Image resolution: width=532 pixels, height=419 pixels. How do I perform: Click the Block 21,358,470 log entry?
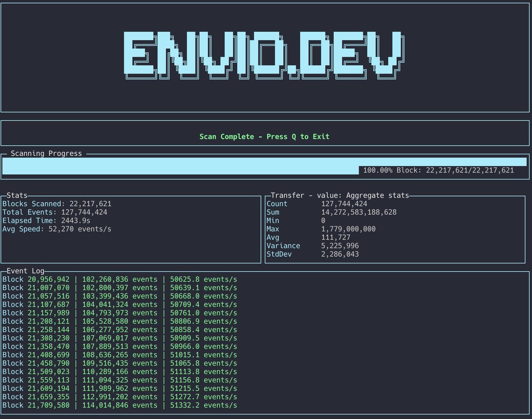point(120,347)
